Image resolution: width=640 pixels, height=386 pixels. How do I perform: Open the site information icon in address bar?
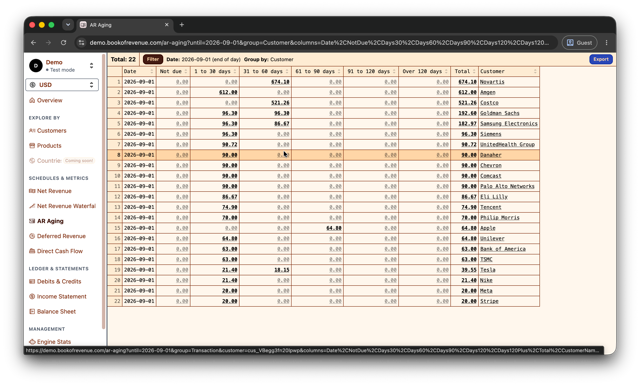click(82, 42)
